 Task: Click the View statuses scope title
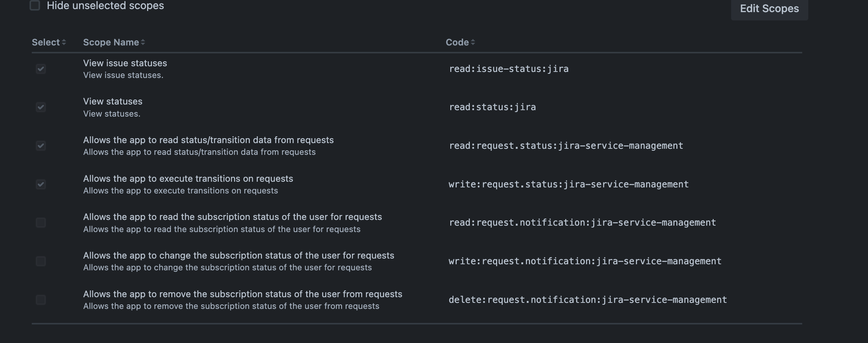click(x=113, y=101)
